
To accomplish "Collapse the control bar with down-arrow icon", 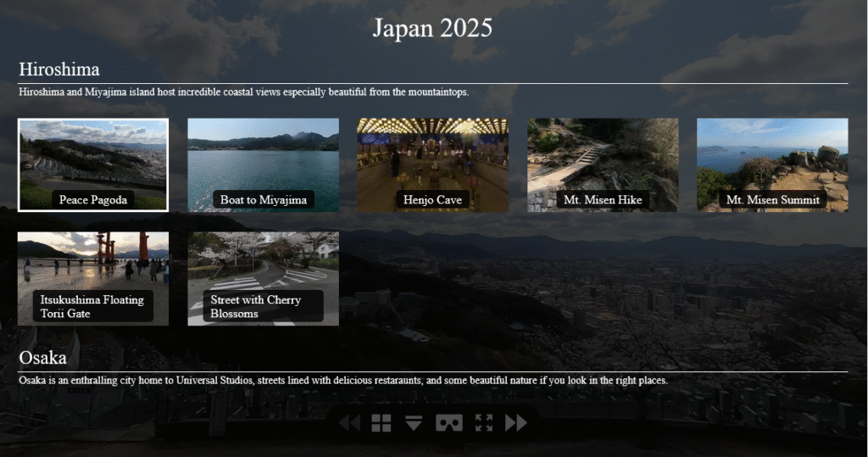I will point(414,423).
